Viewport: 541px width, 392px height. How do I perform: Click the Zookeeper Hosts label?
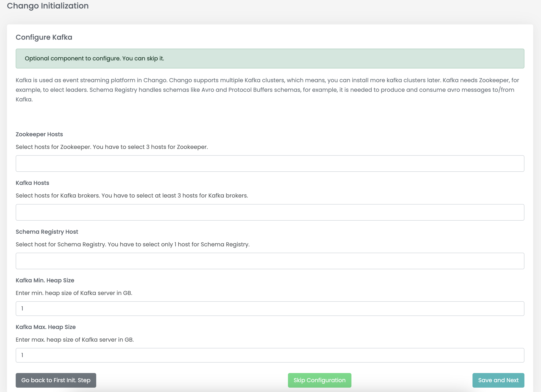(x=39, y=135)
